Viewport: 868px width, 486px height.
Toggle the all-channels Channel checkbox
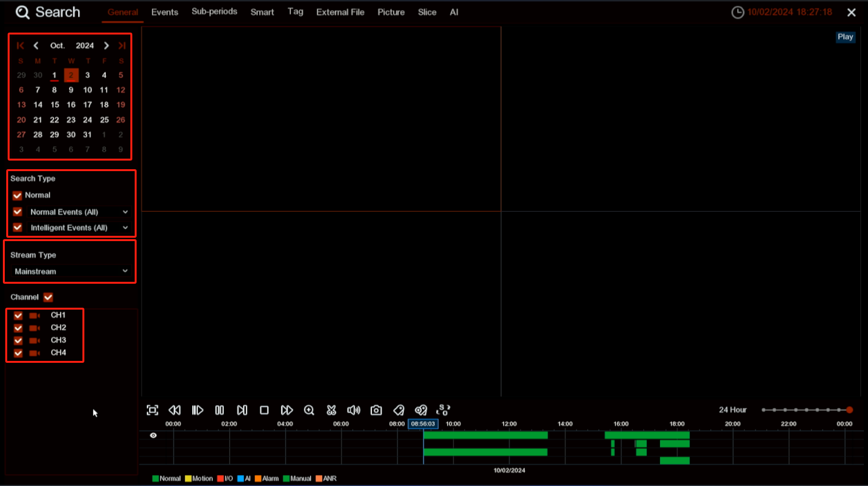(48, 297)
